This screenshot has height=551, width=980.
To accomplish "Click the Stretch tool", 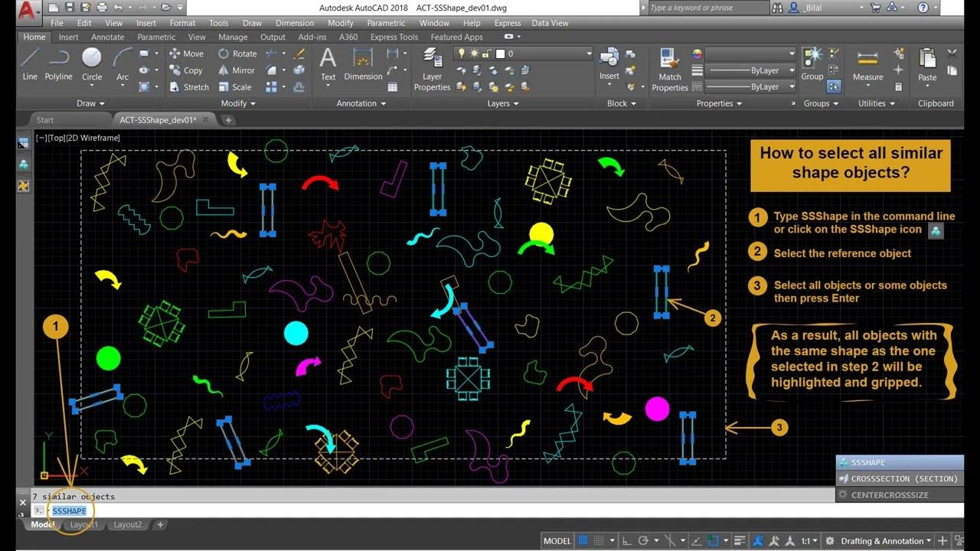I will (189, 87).
